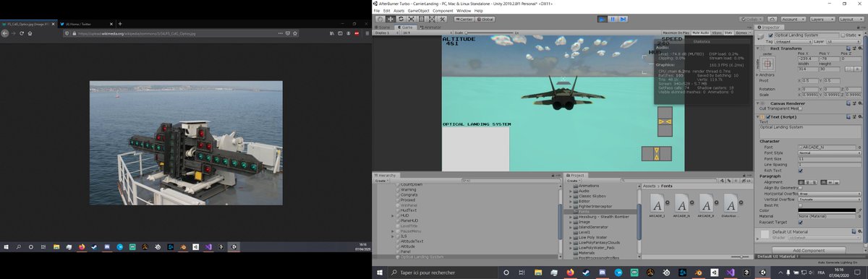Open the Unity cloud services button
868x279 pixels.
pyautogui.click(x=773, y=20)
